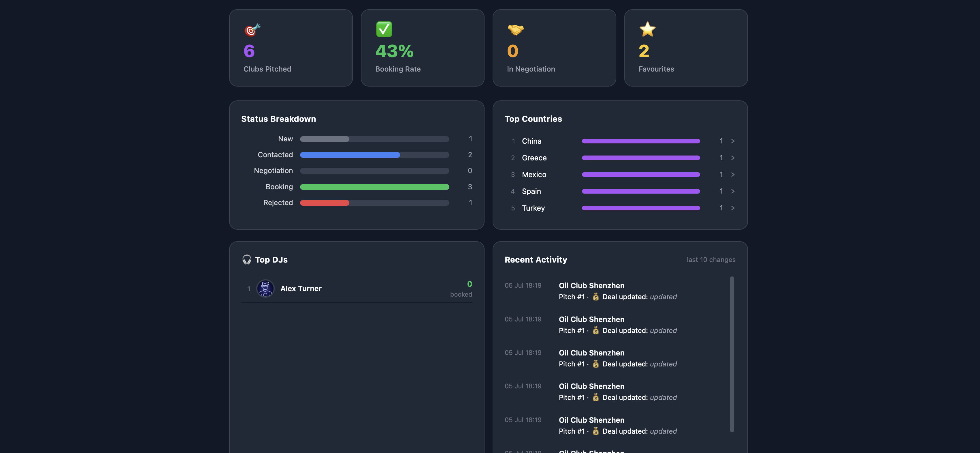Select Alex Turner in Top DJs
This screenshot has width=980, height=453.
pos(357,289)
